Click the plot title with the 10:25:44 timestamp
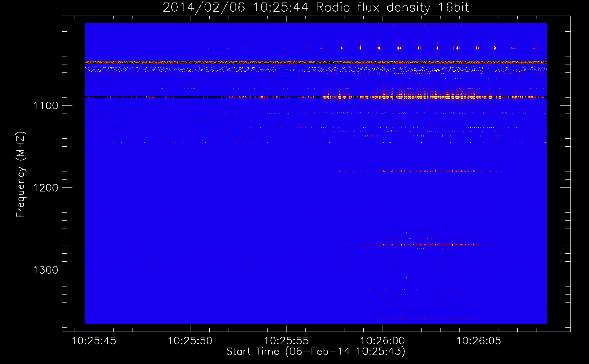 tap(316, 7)
